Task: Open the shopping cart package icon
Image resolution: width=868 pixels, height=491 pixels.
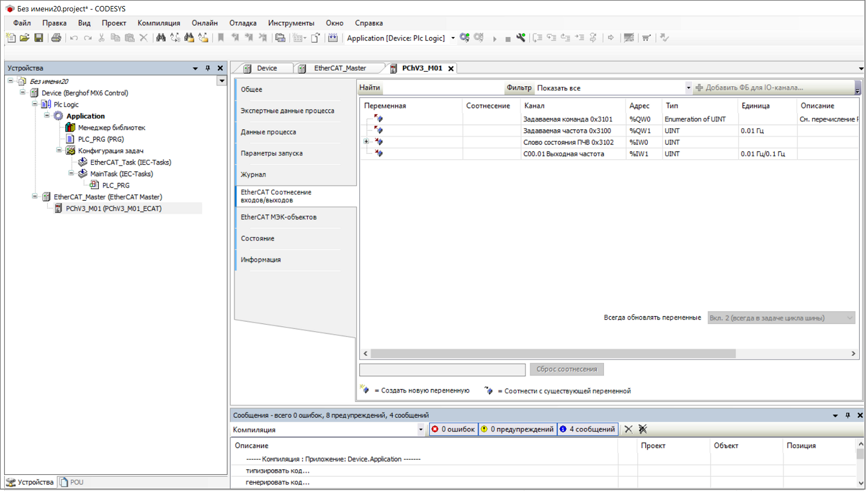Action: pos(646,38)
